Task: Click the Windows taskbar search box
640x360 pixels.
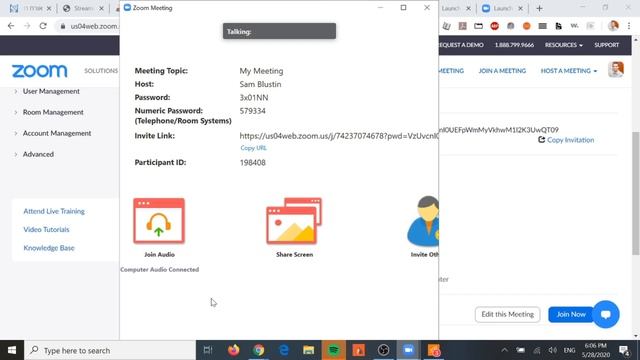Action: pos(110,350)
